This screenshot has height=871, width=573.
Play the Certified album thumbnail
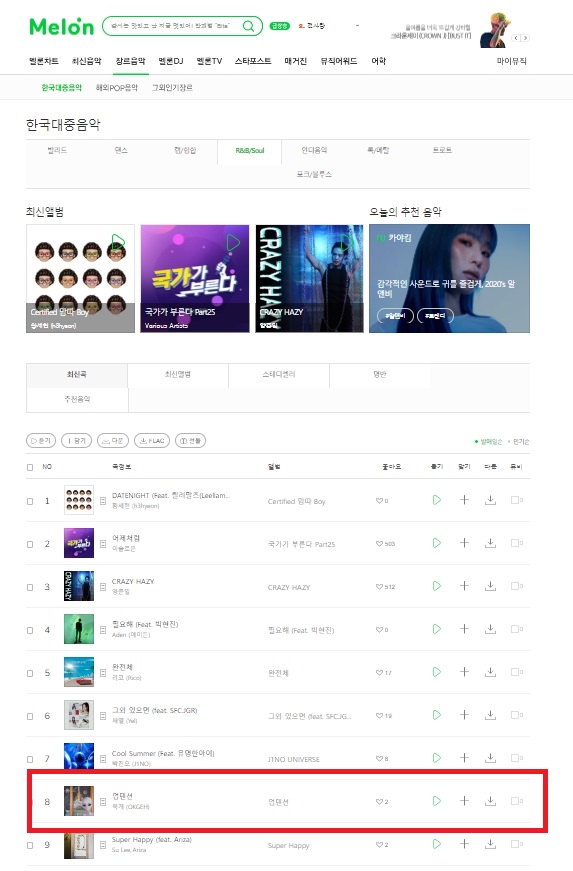pyautogui.click(x=118, y=242)
